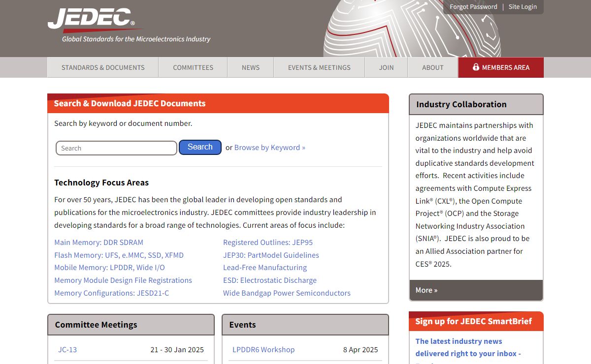The height and width of the screenshot is (364, 591).
Task: Open the LPDDR6 Workshop event link
Action: pyautogui.click(x=263, y=350)
